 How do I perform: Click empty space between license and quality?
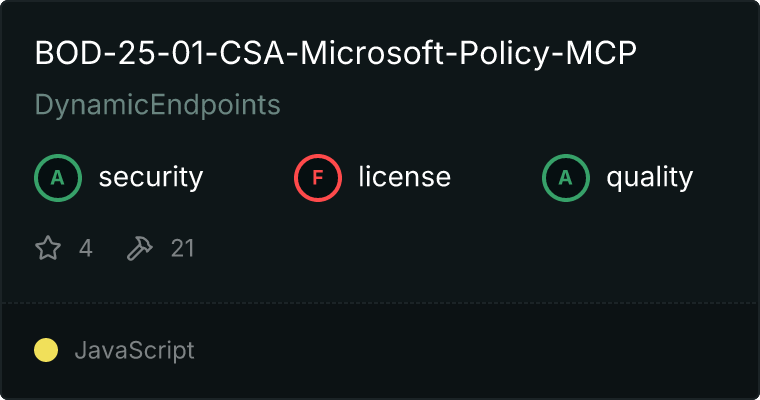tap(496, 178)
